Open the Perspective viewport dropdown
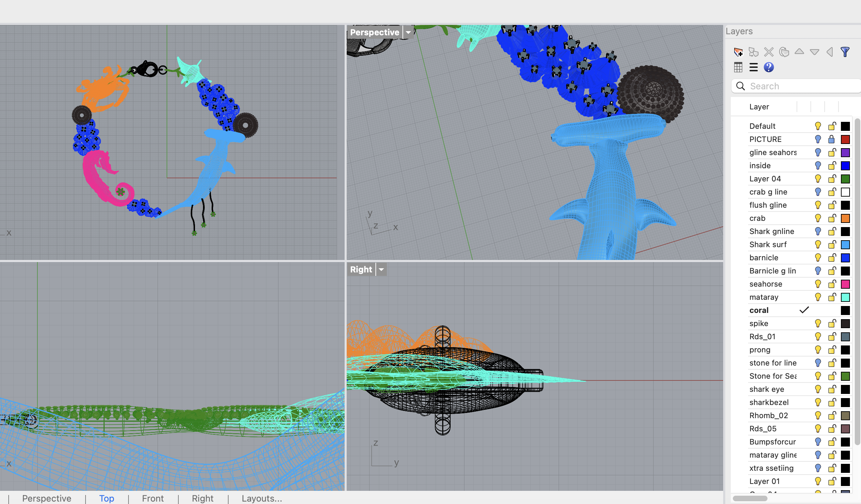The image size is (861, 504). (408, 32)
